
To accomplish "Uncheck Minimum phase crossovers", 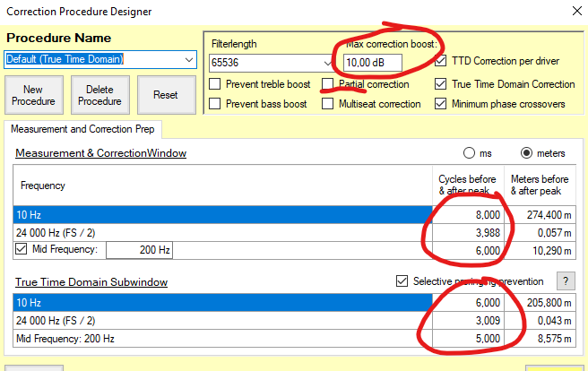I will [441, 103].
